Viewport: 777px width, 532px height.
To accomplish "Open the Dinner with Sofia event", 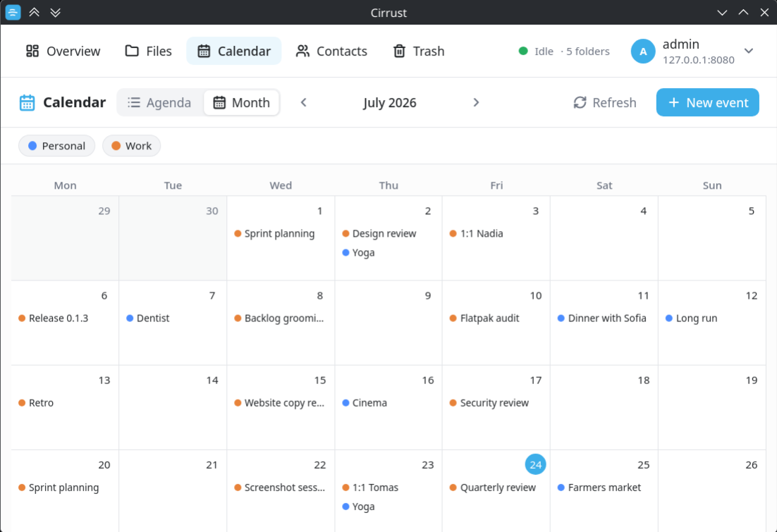I will coord(602,318).
